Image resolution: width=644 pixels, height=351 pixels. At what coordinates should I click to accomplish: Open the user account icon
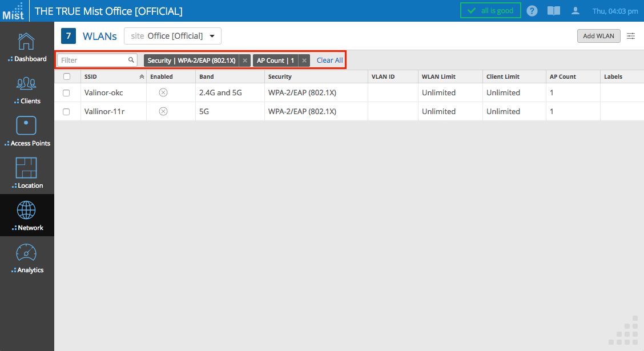pos(575,11)
